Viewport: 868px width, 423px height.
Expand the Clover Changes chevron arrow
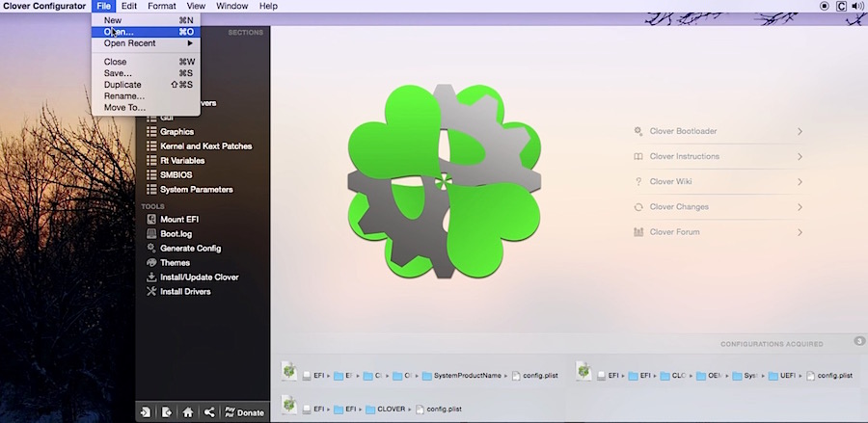coord(800,207)
